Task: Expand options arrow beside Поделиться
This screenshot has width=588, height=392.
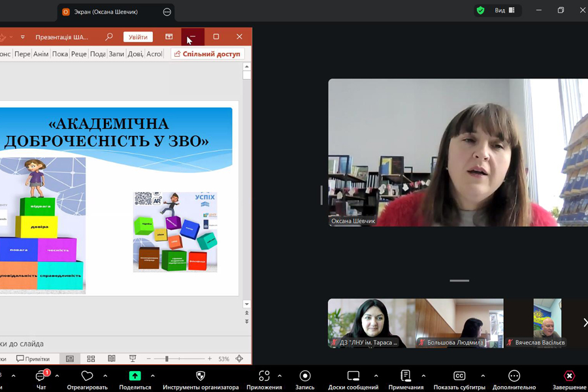Action: (x=153, y=376)
